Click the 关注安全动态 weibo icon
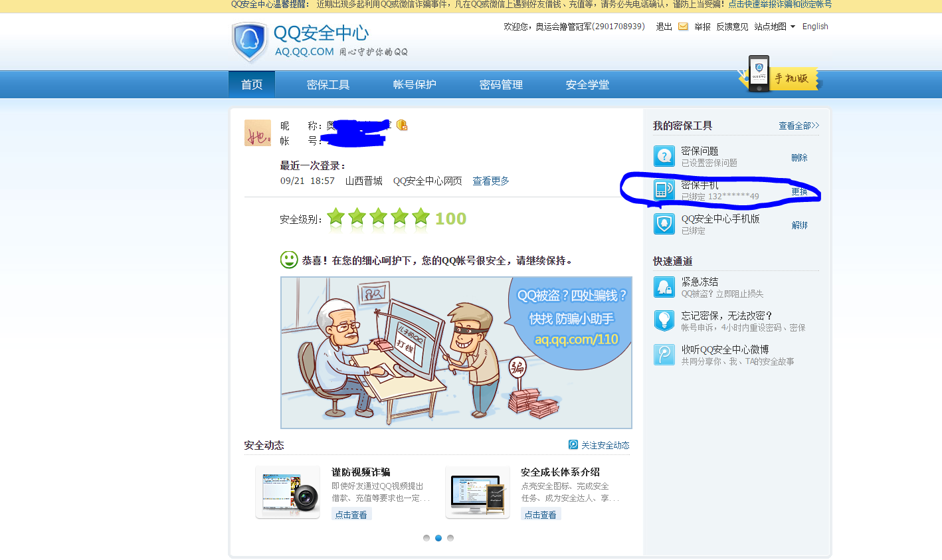Viewport: 942px width, 560px height. coord(573,444)
